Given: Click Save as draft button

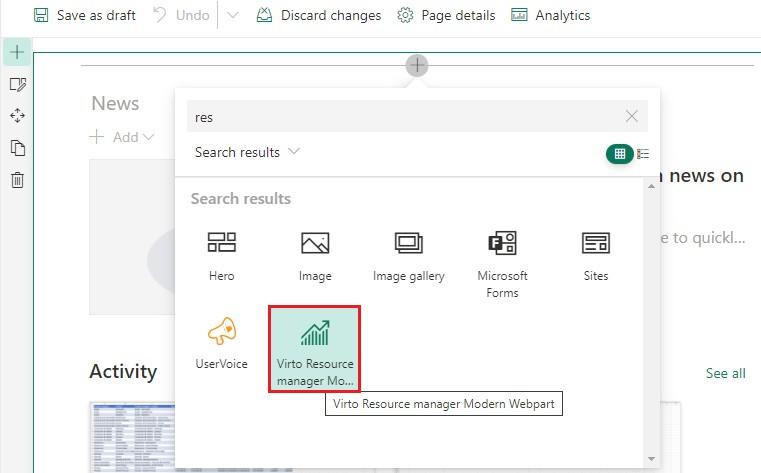Looking at the screenshot, I should (x=85, y=16).
